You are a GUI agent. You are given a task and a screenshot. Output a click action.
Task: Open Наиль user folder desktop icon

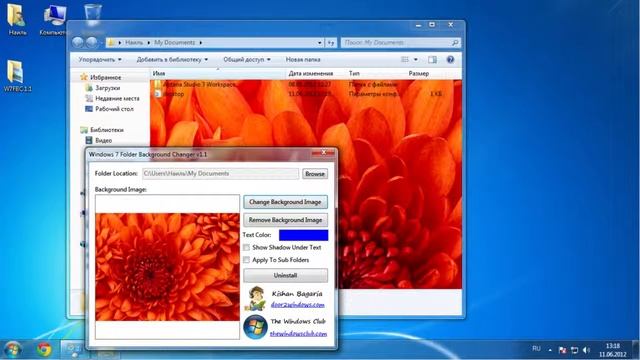point(17,19)
